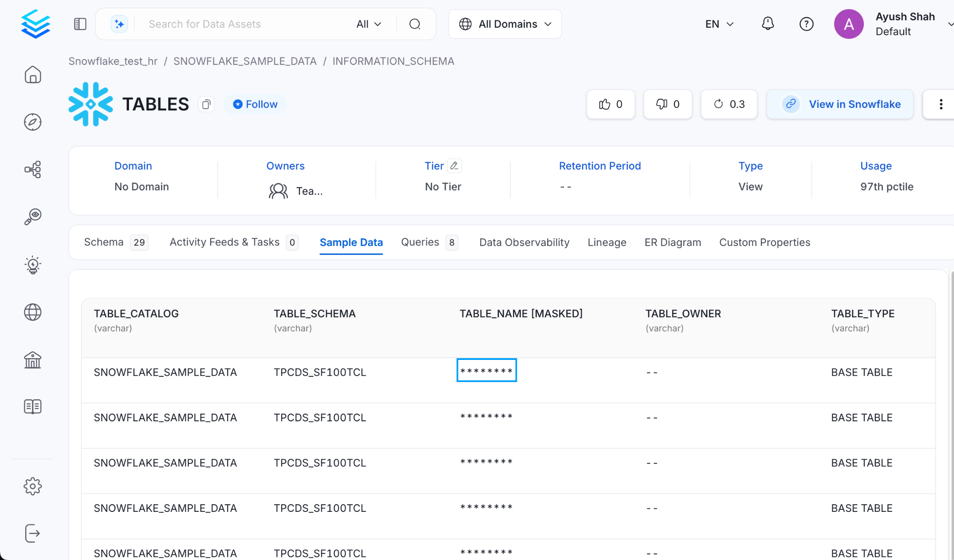The height and width of the screenshot is (560, 954).
Task: Open the Insights lightbulb icon in sidebar
Action: click(33, 265)
